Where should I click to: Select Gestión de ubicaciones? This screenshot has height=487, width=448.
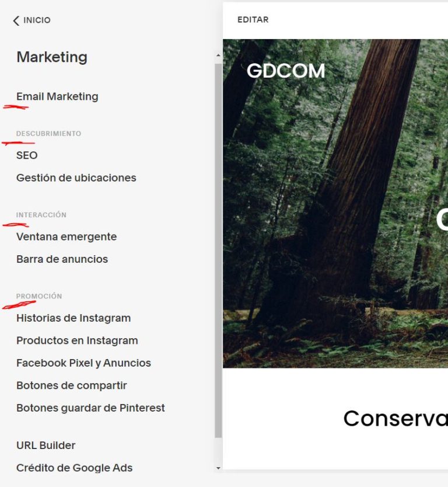pos(76,178)
